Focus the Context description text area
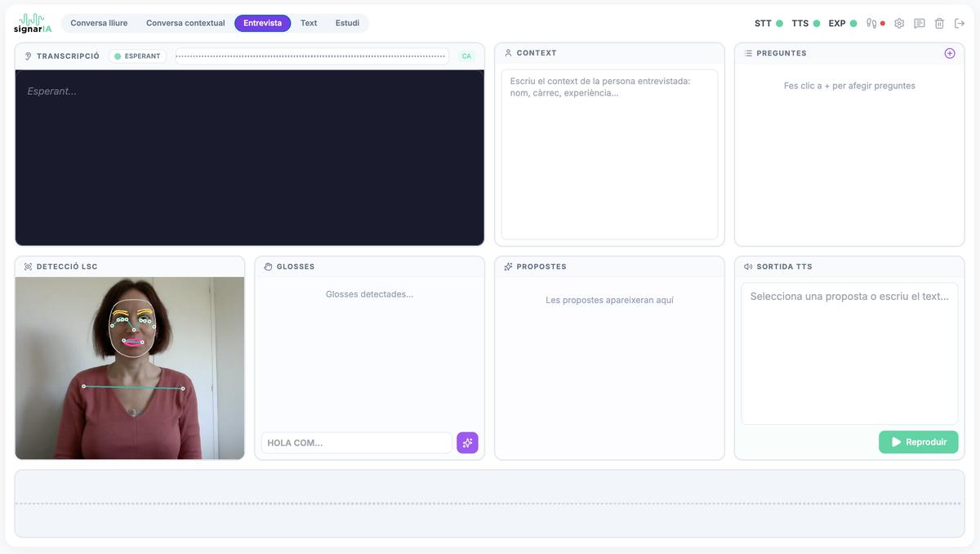 pos(609,154)
